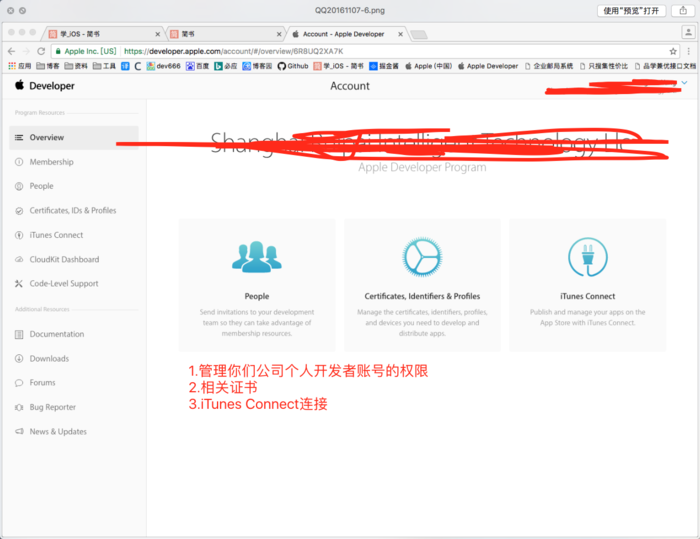Open the Apple Developer bookmark
700x539 pixels.
488,66
